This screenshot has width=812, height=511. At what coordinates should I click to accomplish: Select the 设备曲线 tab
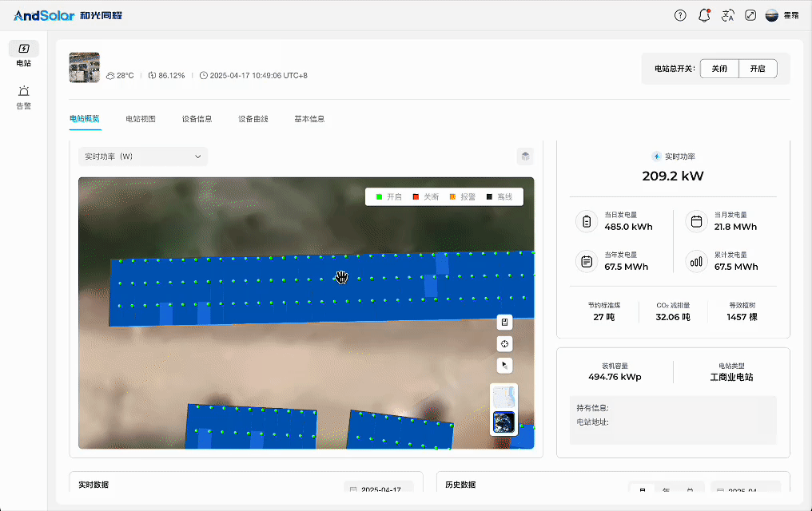253,119
